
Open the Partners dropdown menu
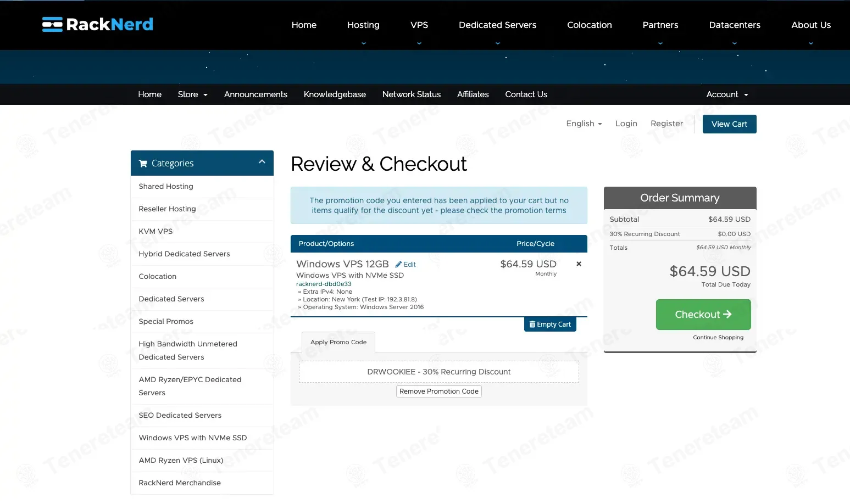[660, 25]
